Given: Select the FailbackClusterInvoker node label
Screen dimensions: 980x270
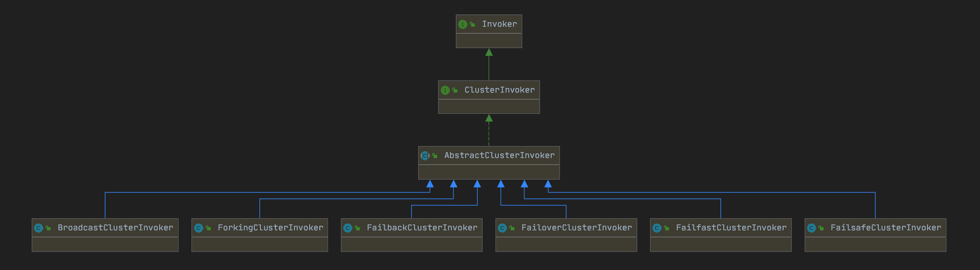Looking at the screenshot, I should 422,228.
